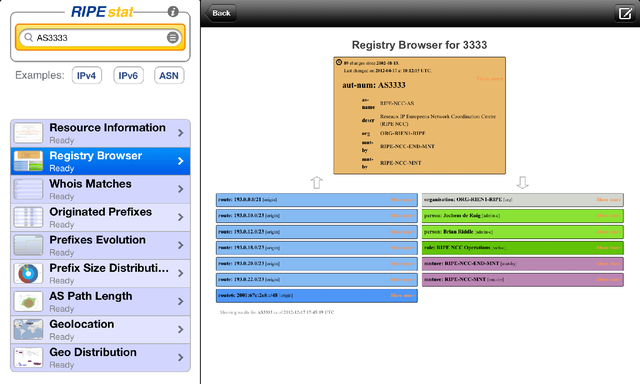
Task: Click ORG-RIEN1-RIPE value in aut-num box
Action: point(402,133)
